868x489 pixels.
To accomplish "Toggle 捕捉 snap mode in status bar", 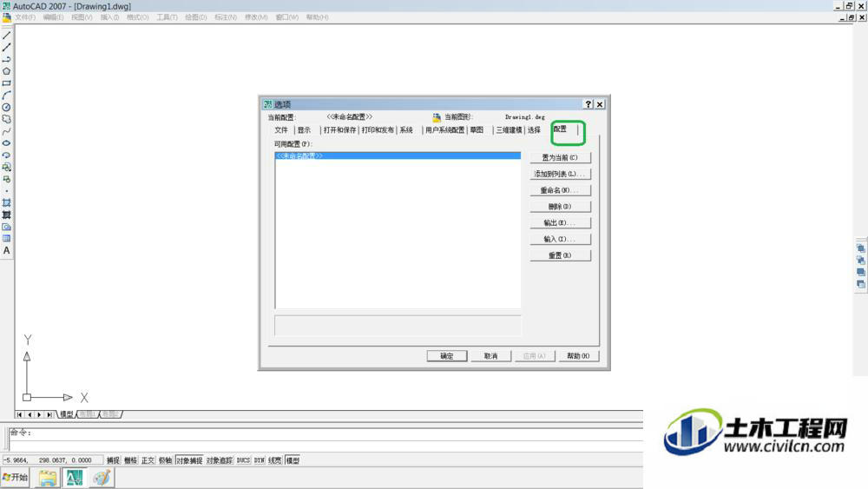I will tap(113, 460).
